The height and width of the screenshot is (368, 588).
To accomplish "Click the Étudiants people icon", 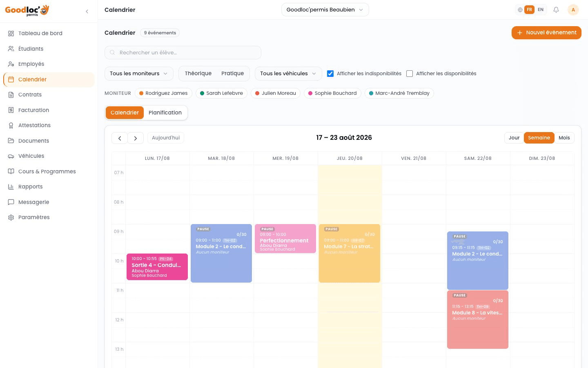I will [11, 49].
